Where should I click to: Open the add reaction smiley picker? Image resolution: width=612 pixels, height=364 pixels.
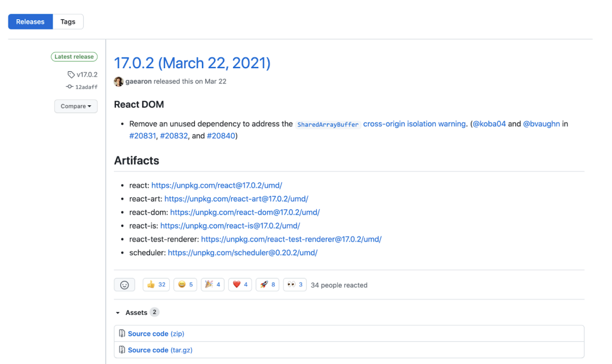(124, 285)
